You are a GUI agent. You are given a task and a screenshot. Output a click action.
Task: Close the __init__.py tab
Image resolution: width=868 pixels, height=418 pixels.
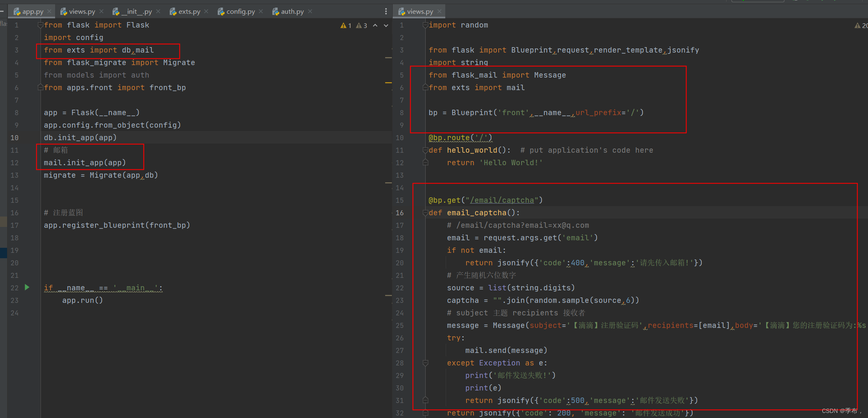point(158,12)
